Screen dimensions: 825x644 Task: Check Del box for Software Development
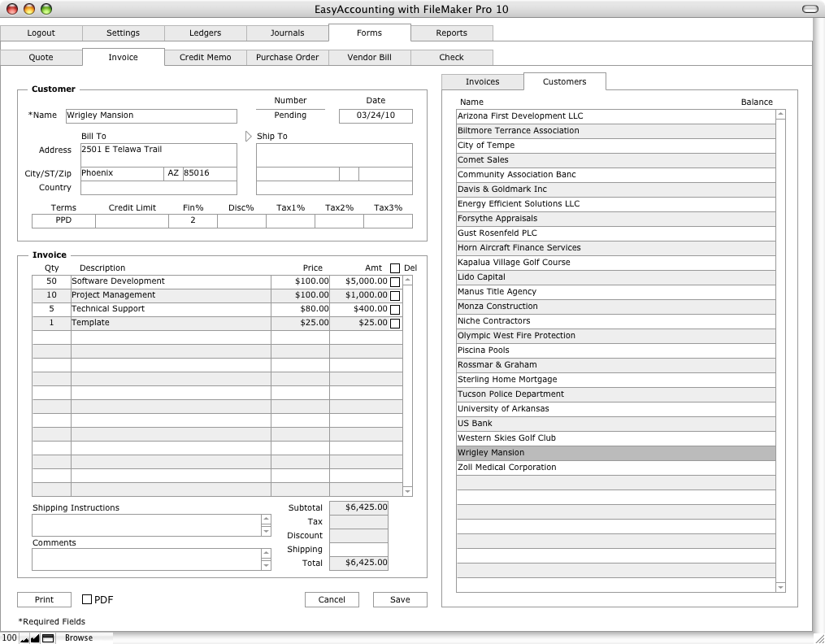395,282
